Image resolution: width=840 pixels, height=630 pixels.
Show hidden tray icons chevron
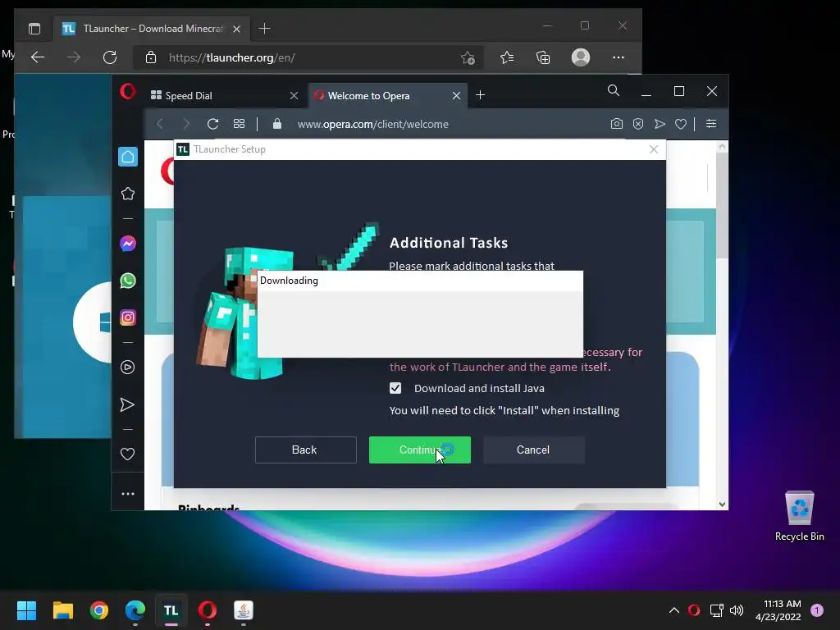click(x=674, y=610)
